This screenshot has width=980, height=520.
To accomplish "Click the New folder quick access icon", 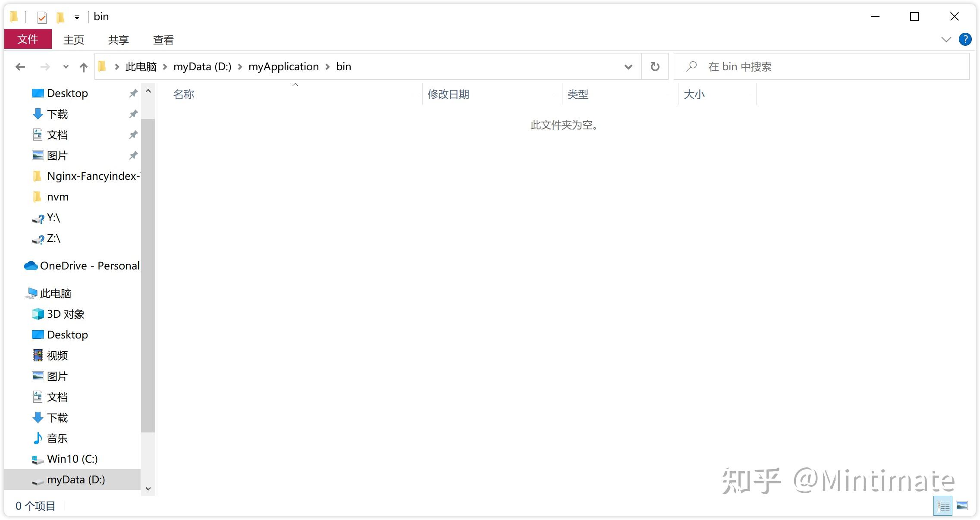I will [x=60, y=17].
